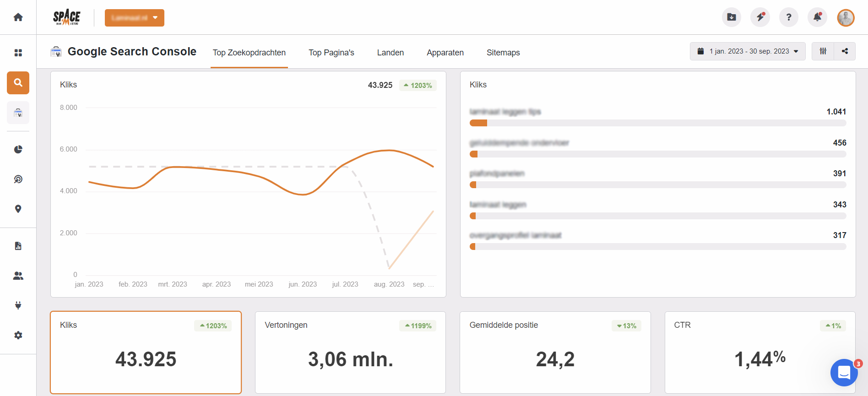This screenshot has width=868, height=396.
Task: Click the share icon button
Action: click(x=845, y=51)
